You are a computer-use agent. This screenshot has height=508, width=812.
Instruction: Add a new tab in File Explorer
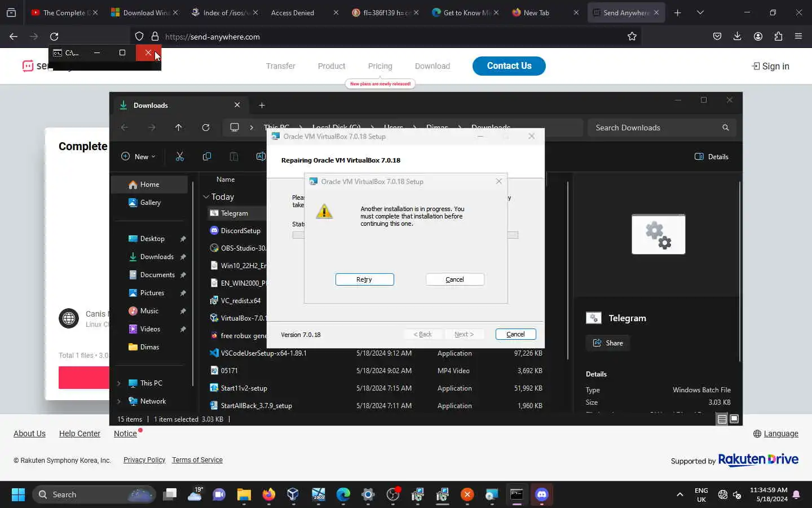pos(262,105)
